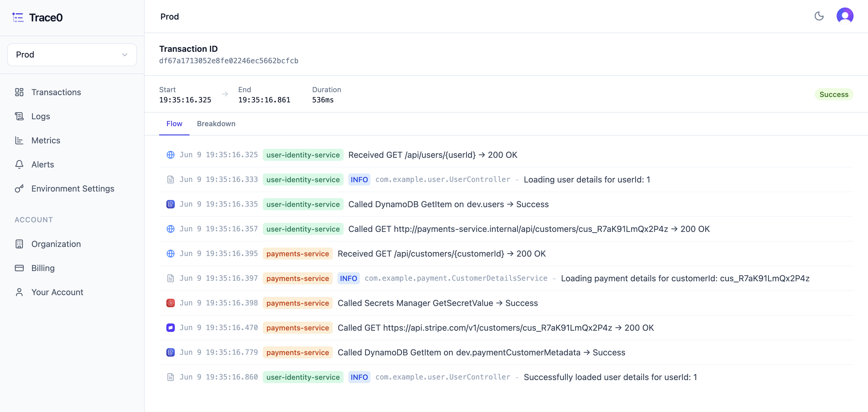
Task: Click INFO badge on 19:35:16.860 row
Action: click(359, 377)
